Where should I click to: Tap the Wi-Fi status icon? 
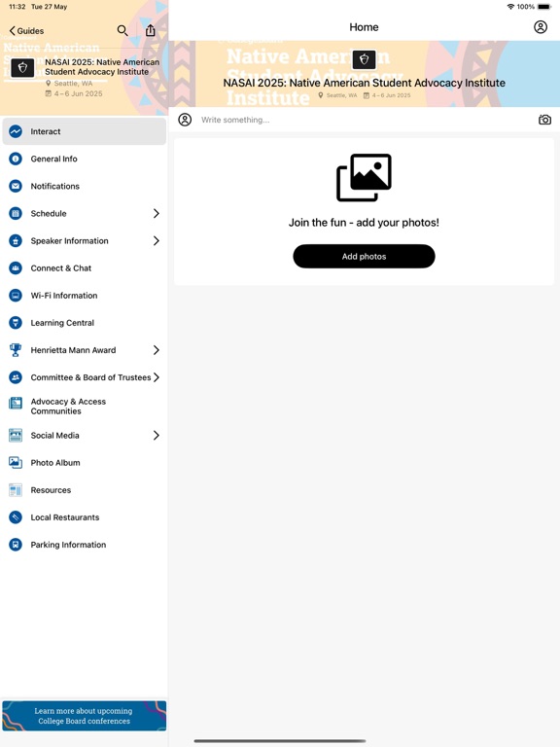tap(511, 7)
